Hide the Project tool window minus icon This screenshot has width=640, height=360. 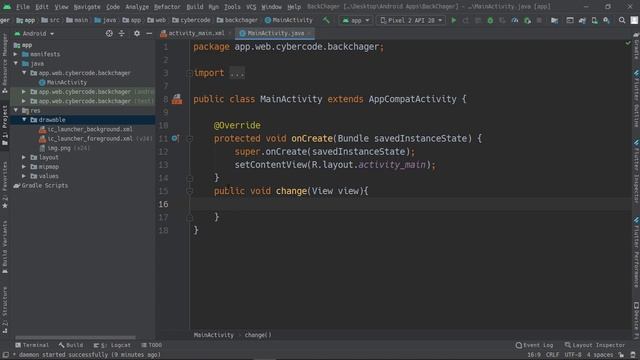tap(149, 33)
